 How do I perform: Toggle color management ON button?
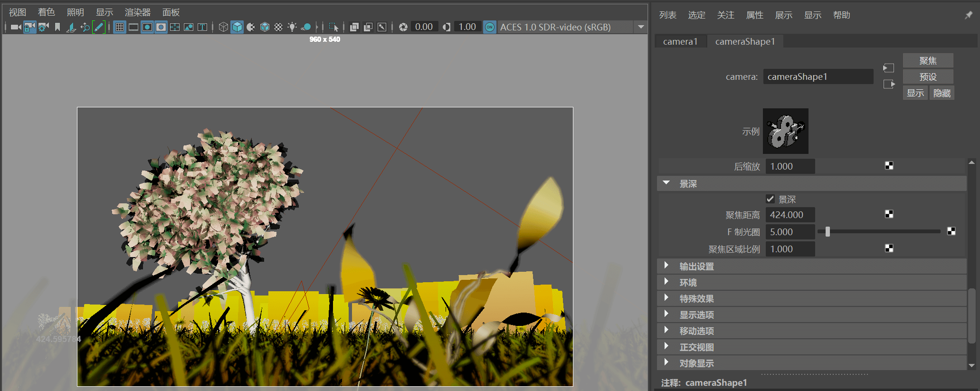point(489,27)
